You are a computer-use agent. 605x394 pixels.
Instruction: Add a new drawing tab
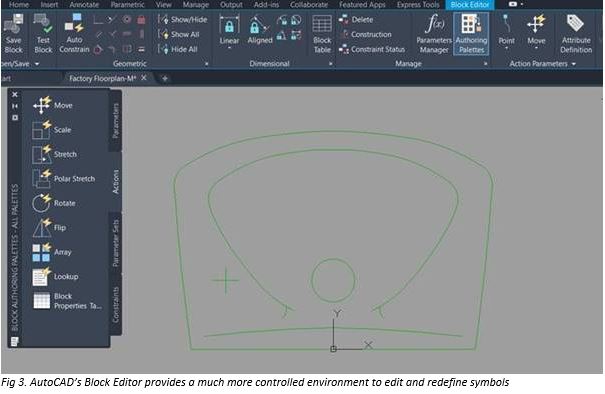tap(165, 79)
